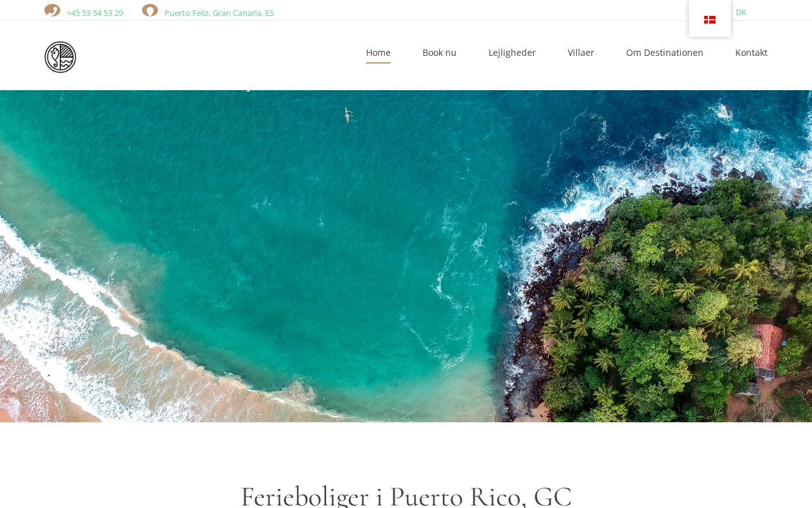
Task: Open the Om Destinationen menu item
Action: (x=665, y=53)
